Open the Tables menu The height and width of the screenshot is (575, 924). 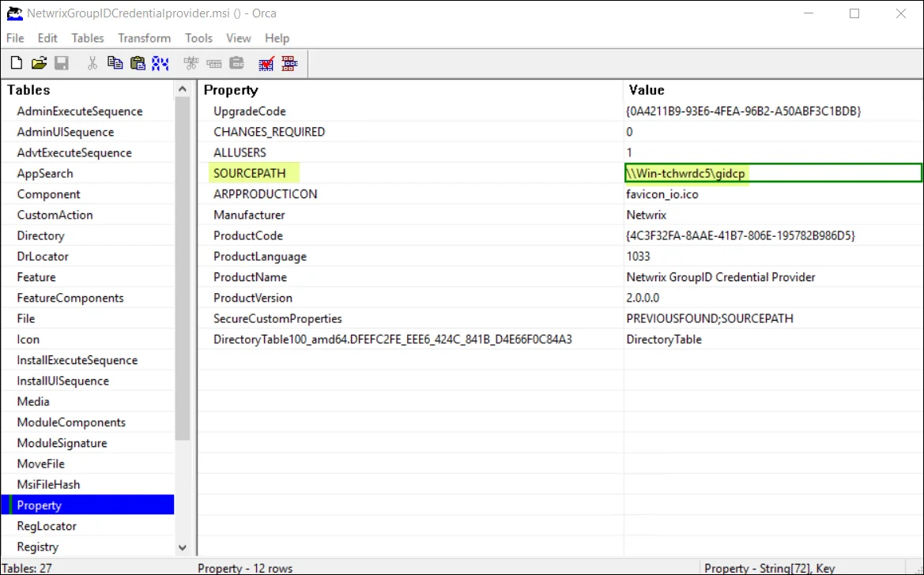(x=88, y=38)
